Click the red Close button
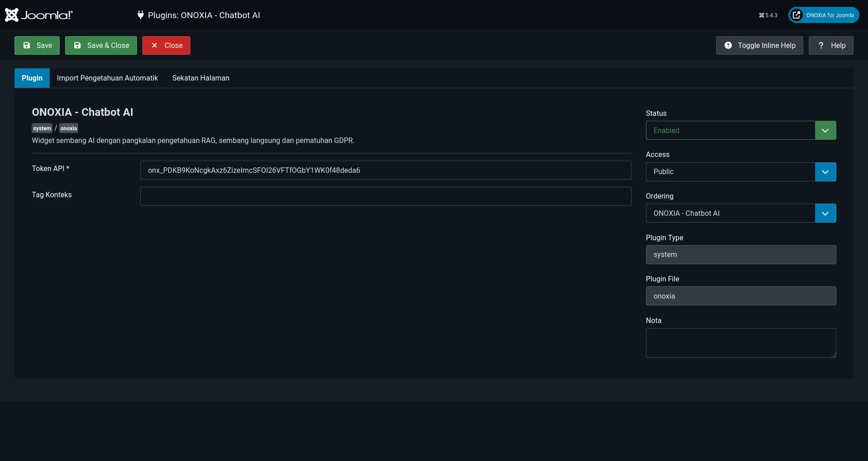 pos(166,45)
